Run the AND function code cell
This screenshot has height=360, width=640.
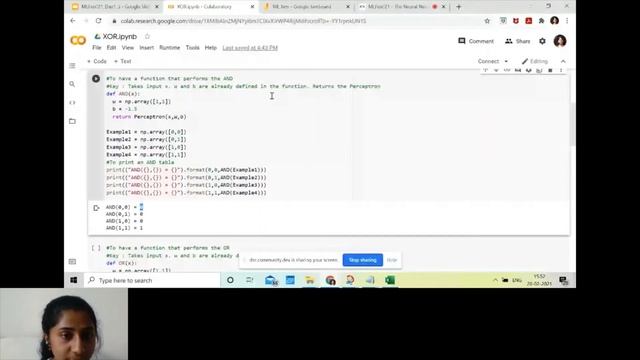point(96,79)
